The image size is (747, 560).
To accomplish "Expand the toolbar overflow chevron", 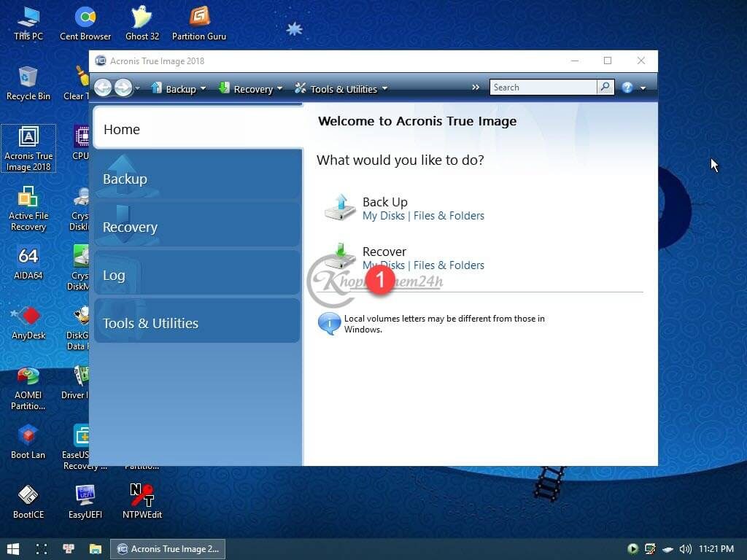I will click(x=476, y=87).
